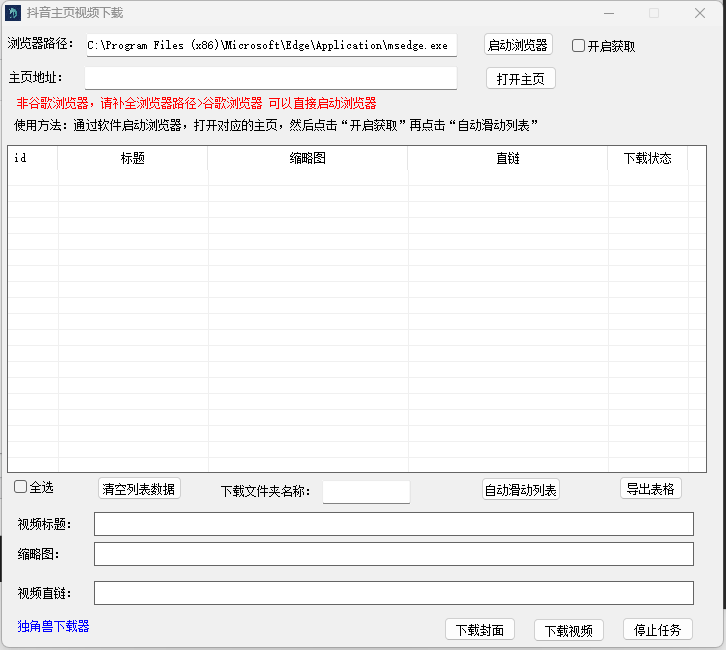Enable the 开启获取 checkbox
Screen dimensions: 726x650
[579, 46]
